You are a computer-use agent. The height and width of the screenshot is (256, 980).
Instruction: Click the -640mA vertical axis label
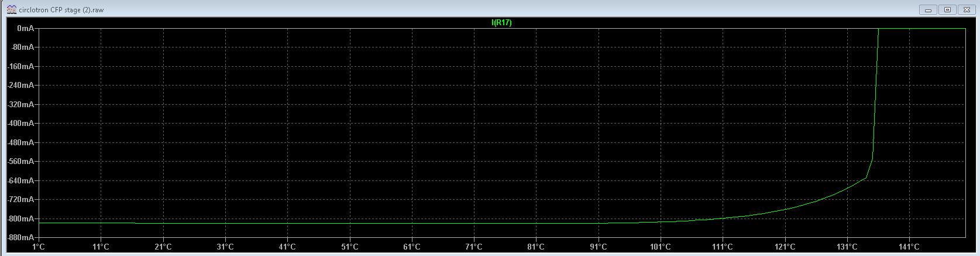[x=21, y=180]
